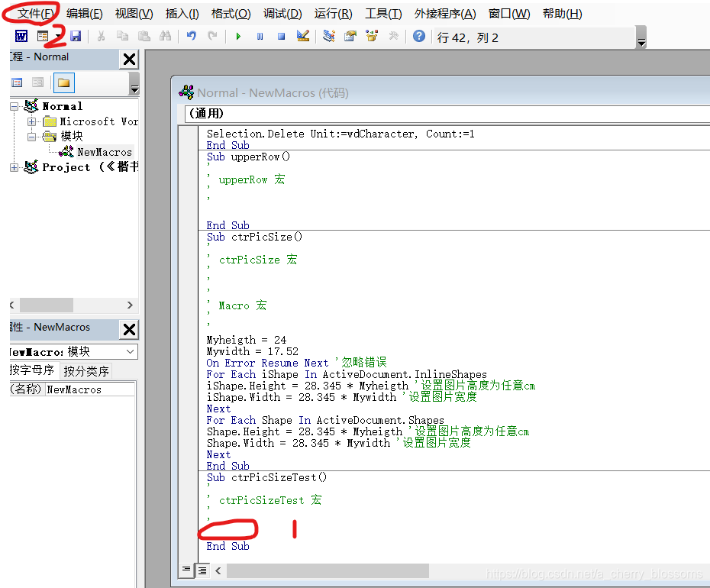Image resolution: width=710 pixels, height=588 pixels.
Task: Open the 窗口(W) menu
Action: [x=509, y=14]
